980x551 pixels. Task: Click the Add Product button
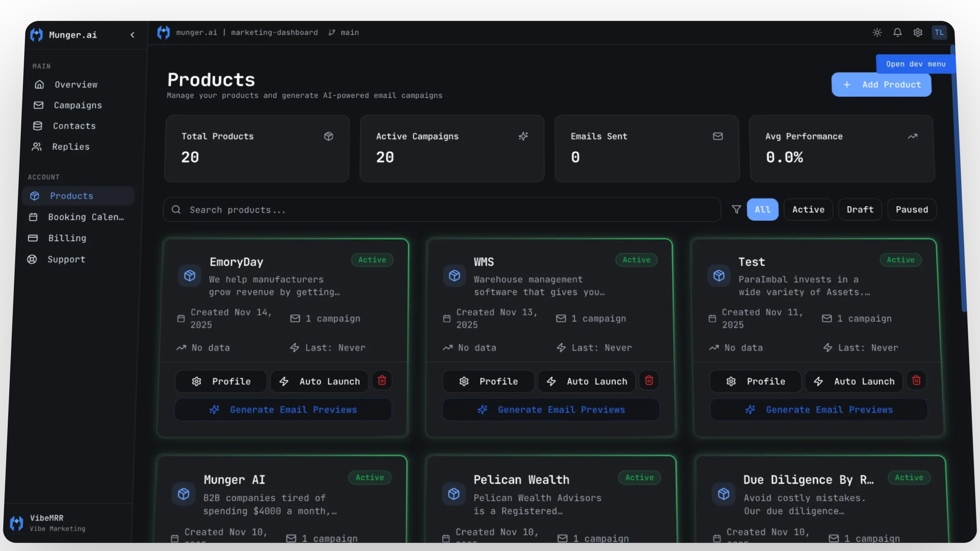tap(882, 85)
